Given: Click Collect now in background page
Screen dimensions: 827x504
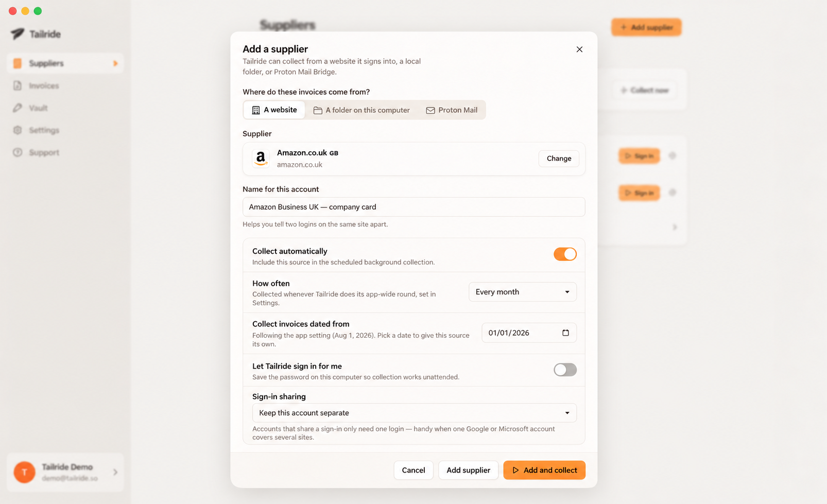Looking at the screenshot, I should 644,90.
